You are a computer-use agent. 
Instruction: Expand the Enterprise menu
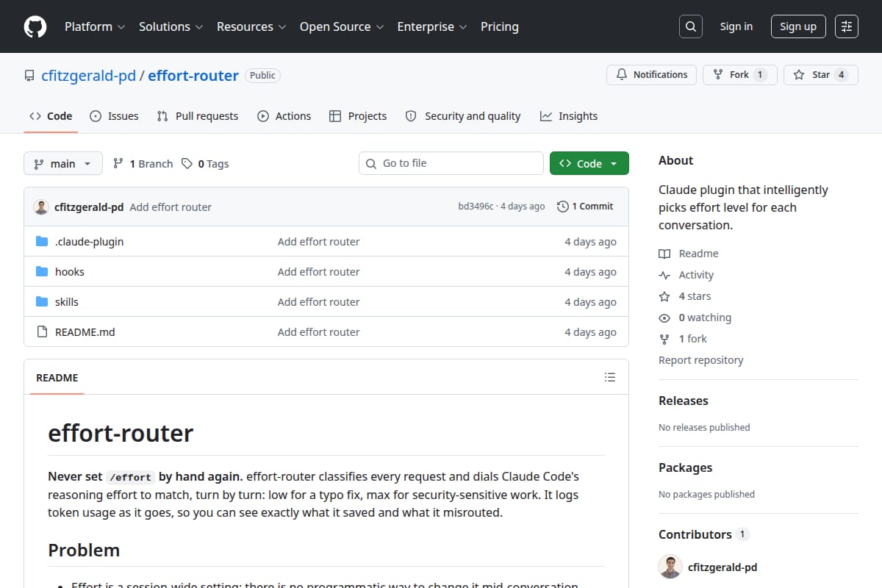432,26
